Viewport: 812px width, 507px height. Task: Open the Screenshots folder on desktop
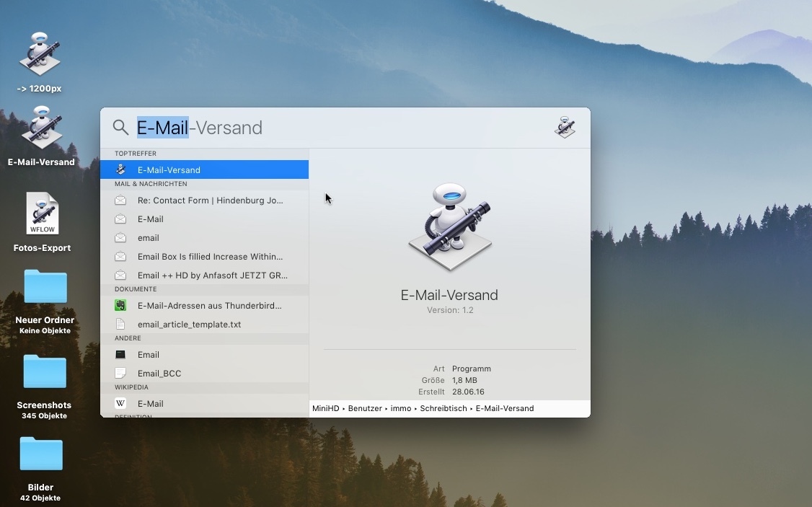tap(45, 371)
